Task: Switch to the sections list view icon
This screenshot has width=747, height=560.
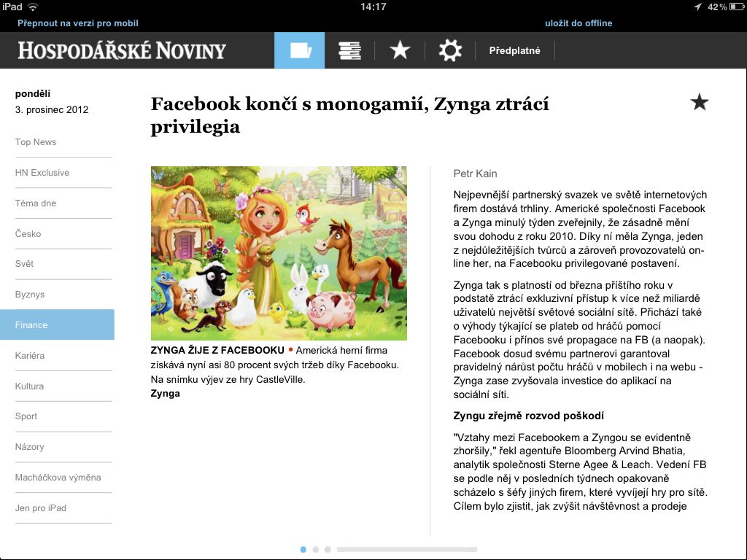Action: 349,50
